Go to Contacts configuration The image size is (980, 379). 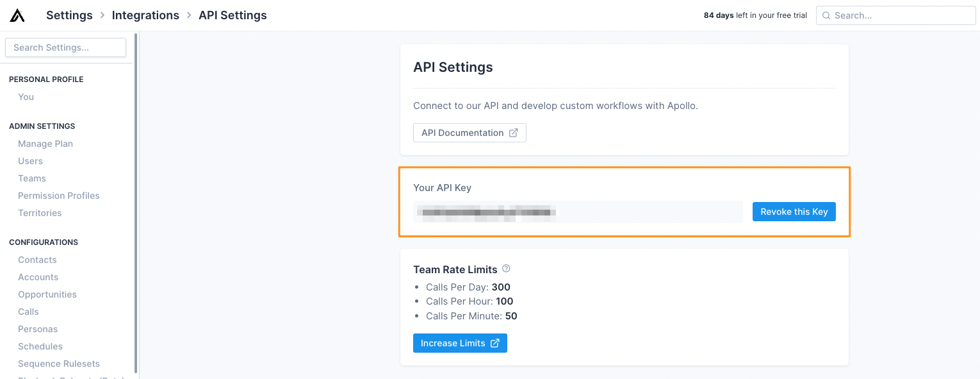pos(37,260)
